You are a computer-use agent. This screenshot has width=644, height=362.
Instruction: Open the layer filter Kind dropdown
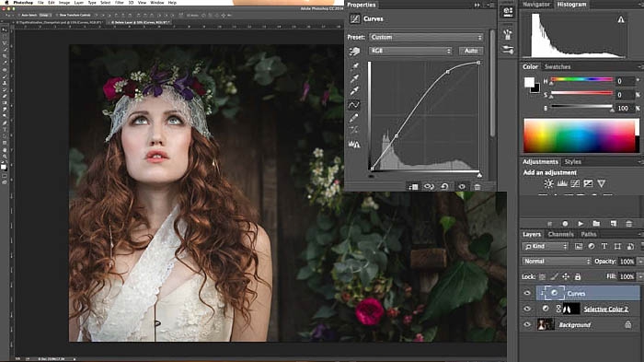pyautogui.click(x=546, y=247)
